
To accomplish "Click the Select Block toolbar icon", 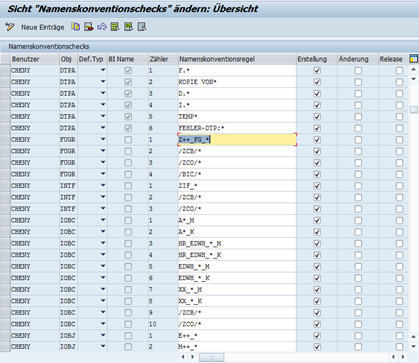I will 128,27.
